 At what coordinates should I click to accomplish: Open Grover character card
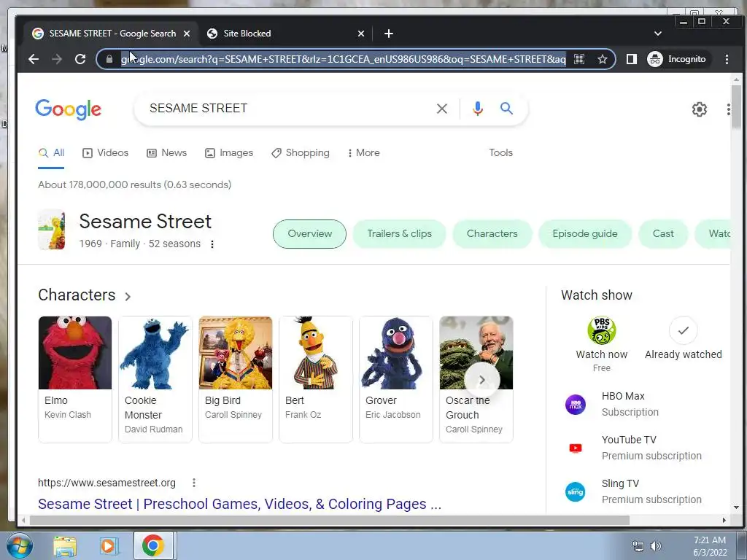(x=396, y=379)
